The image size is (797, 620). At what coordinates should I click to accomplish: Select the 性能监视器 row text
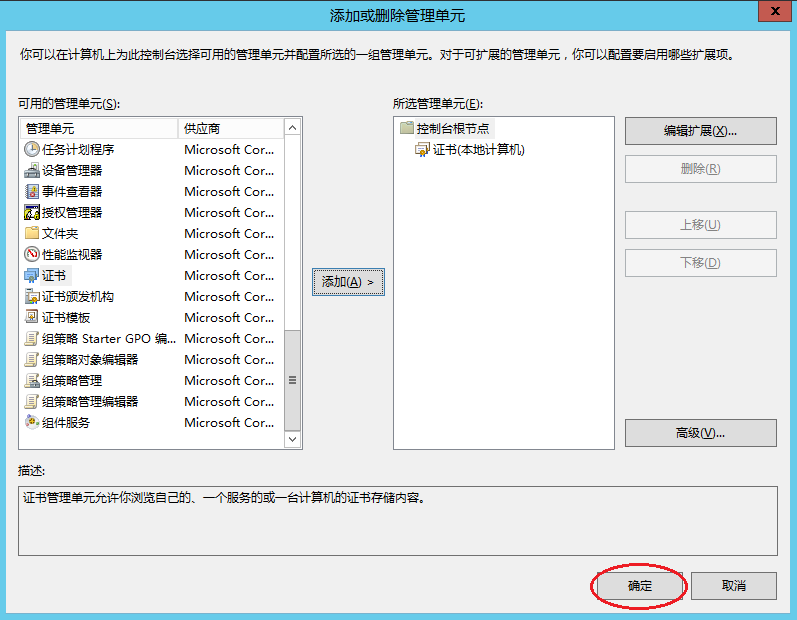pyautogui.click(x=72, y=254)
